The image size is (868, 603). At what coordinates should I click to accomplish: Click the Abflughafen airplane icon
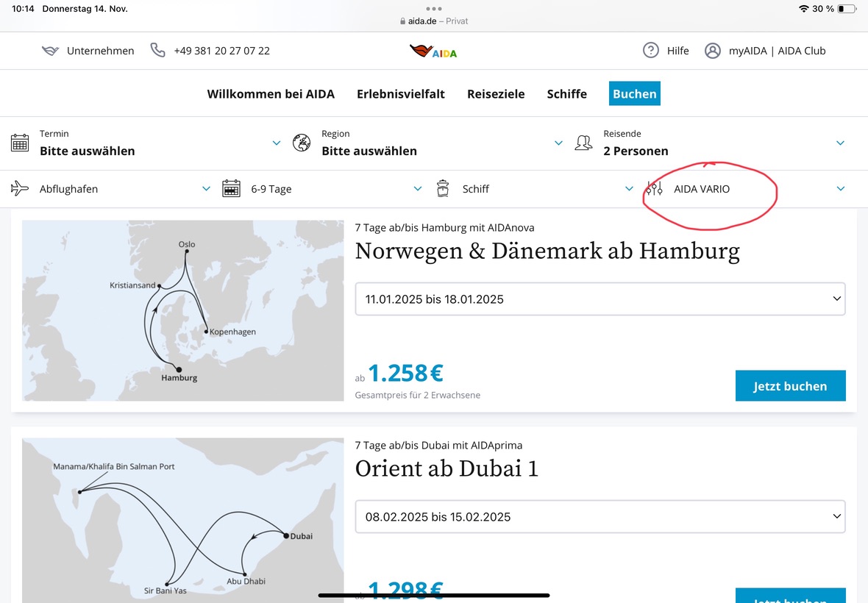point(20,189)
